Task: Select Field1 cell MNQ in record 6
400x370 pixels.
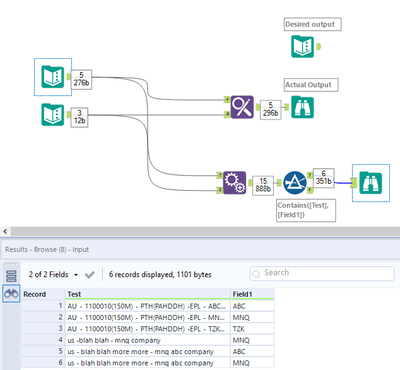Action: (x=252, y=363)
